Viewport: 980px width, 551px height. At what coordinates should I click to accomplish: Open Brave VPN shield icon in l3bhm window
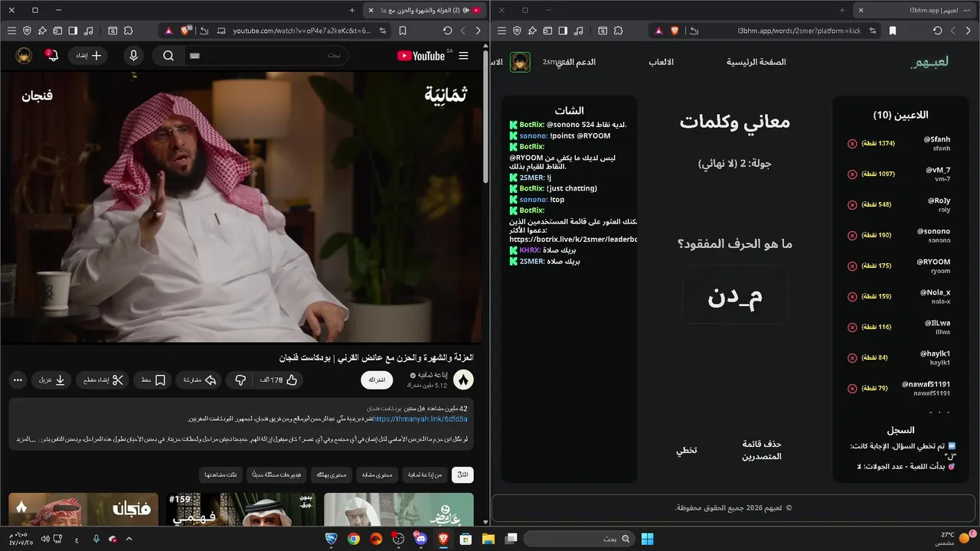pyautogui.click(x=517, y=31)
